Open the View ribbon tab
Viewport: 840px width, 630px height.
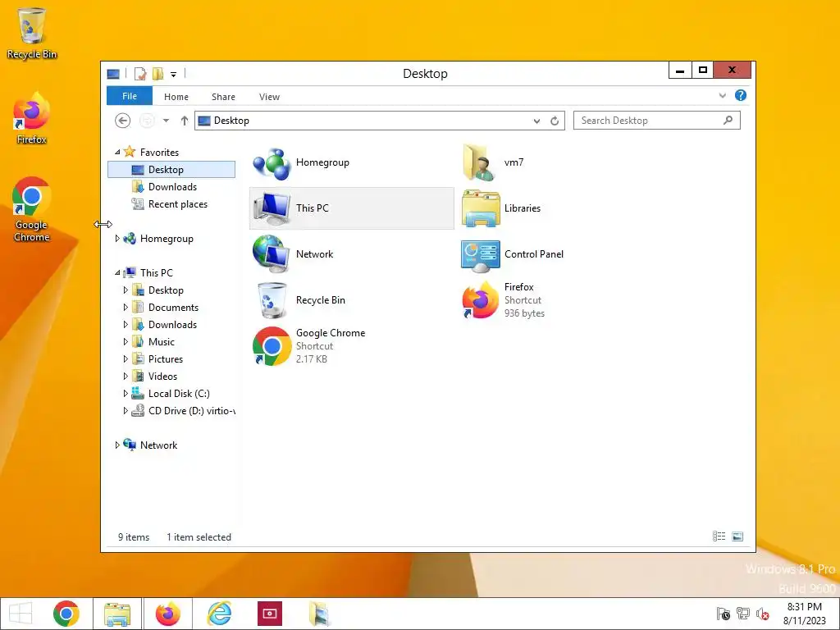269,97
